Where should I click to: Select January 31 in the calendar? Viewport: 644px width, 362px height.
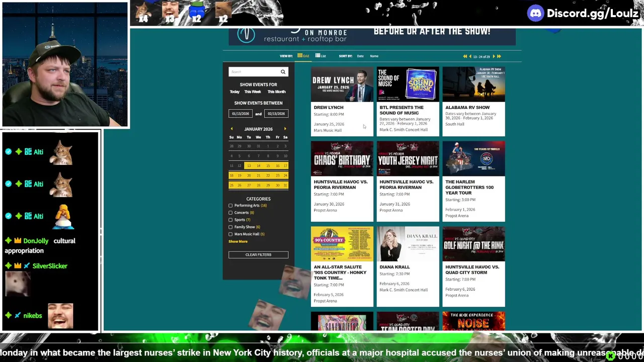(285, 186)
